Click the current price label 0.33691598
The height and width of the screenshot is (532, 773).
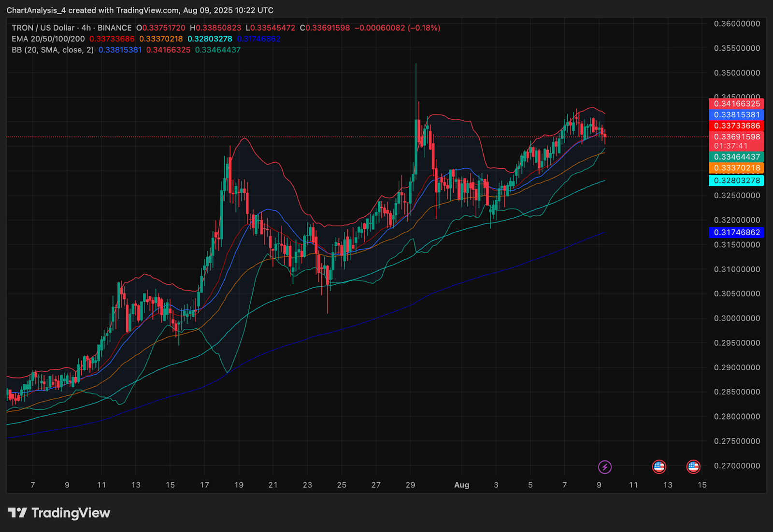click(736, 137)
